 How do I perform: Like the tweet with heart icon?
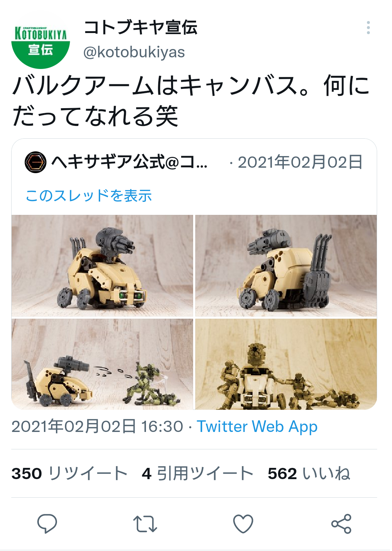click(243, 524)
